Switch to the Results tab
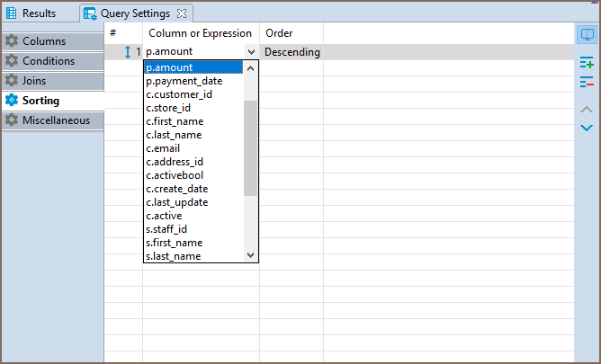 [38, 13]
